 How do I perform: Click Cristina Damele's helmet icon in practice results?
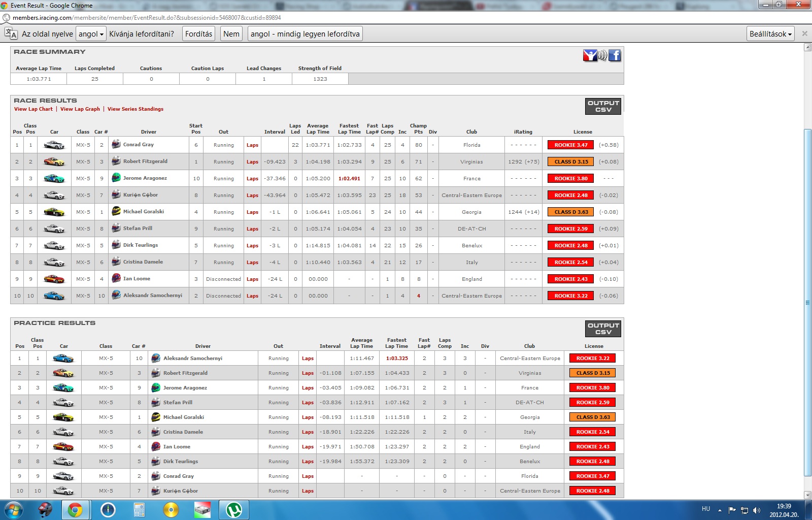coord(156,432)
